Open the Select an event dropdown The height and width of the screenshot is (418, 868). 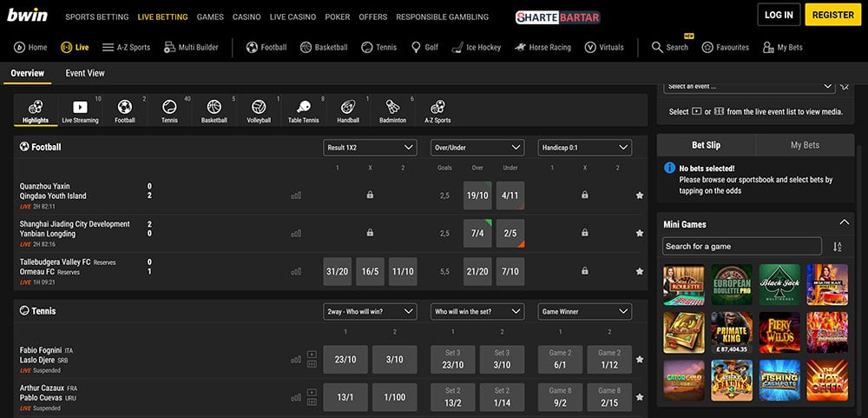pyautogui.click(x=749, y=87)
